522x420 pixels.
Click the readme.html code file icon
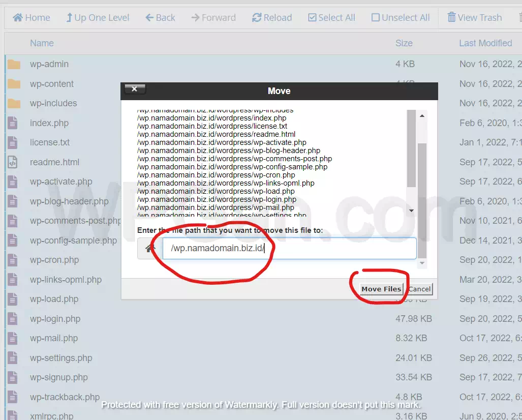click(x=13, y=162)
